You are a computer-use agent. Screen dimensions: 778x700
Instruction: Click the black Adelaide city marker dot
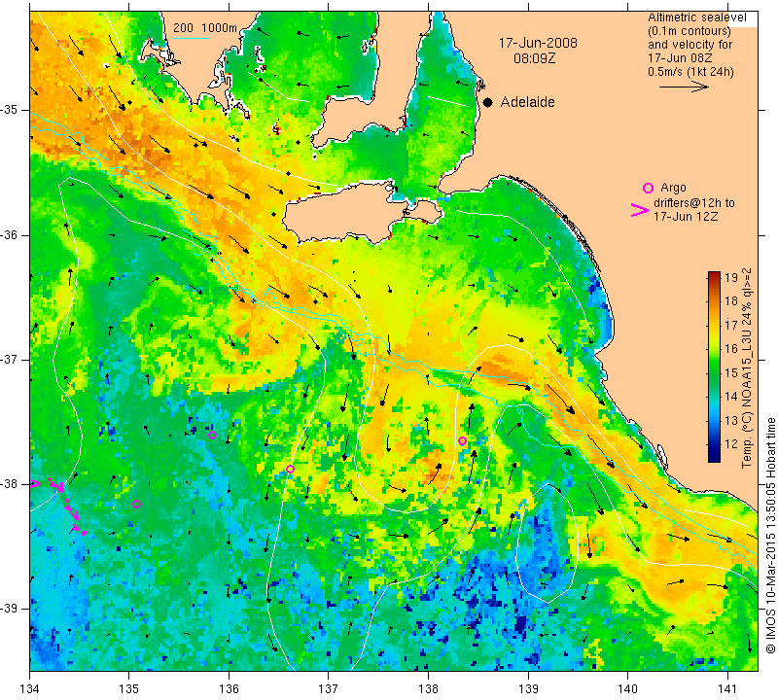point(488,102)
